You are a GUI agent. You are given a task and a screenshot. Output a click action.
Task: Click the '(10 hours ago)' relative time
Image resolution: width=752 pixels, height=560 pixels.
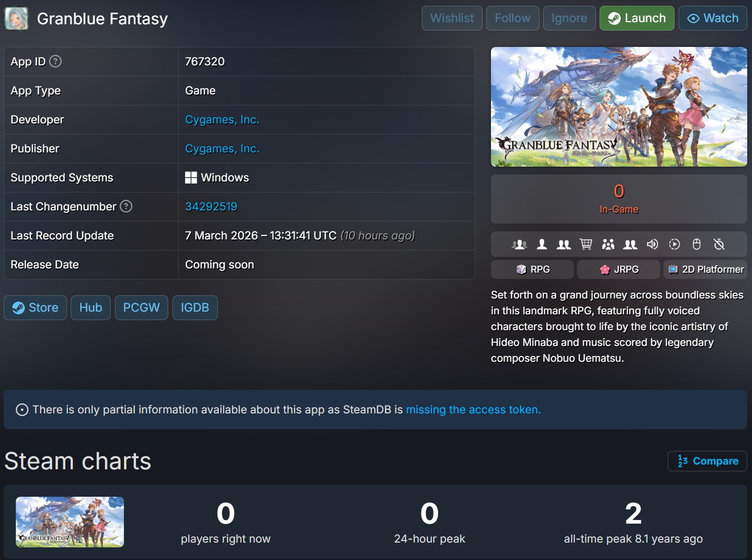click(x=378, y=236)
